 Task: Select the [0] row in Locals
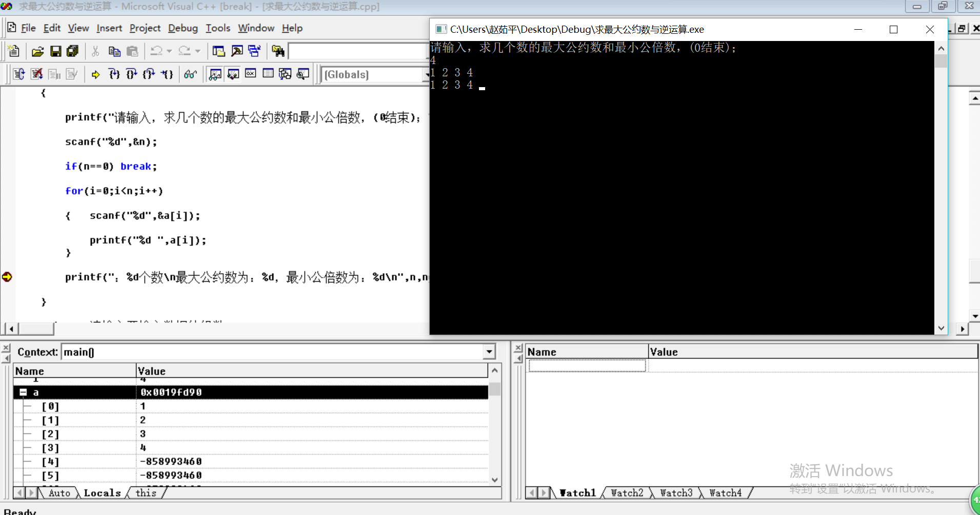[251, 406]
